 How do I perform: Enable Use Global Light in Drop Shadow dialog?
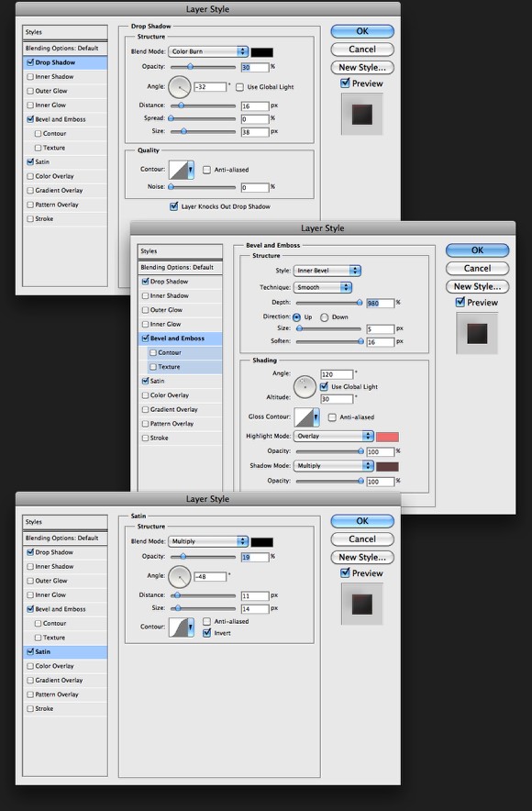click(240, 87)
